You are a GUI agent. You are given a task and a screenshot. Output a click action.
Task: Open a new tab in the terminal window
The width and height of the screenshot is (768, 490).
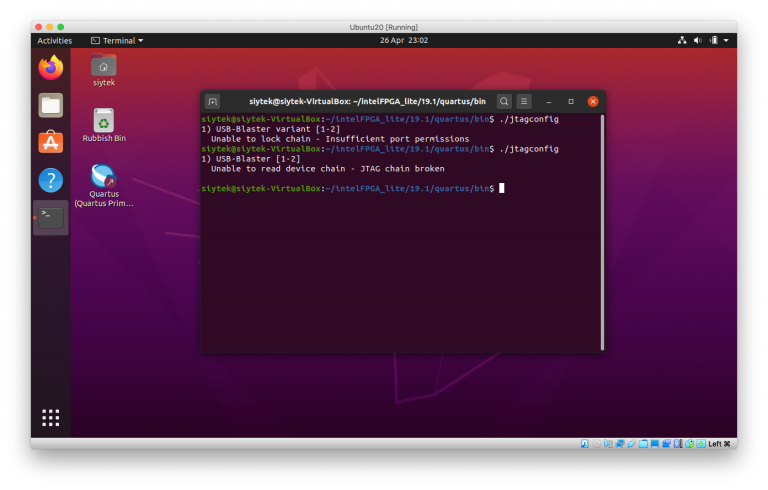213,101
